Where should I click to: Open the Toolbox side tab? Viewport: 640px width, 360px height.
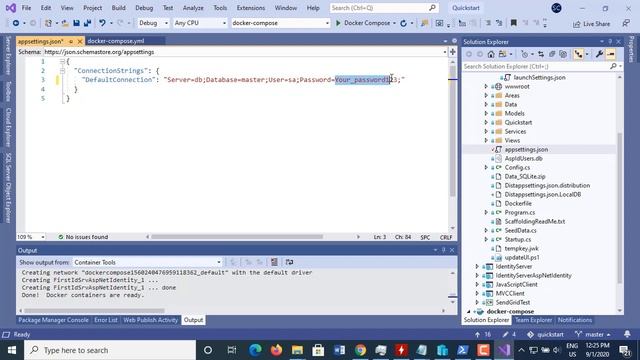coord(8,91)
